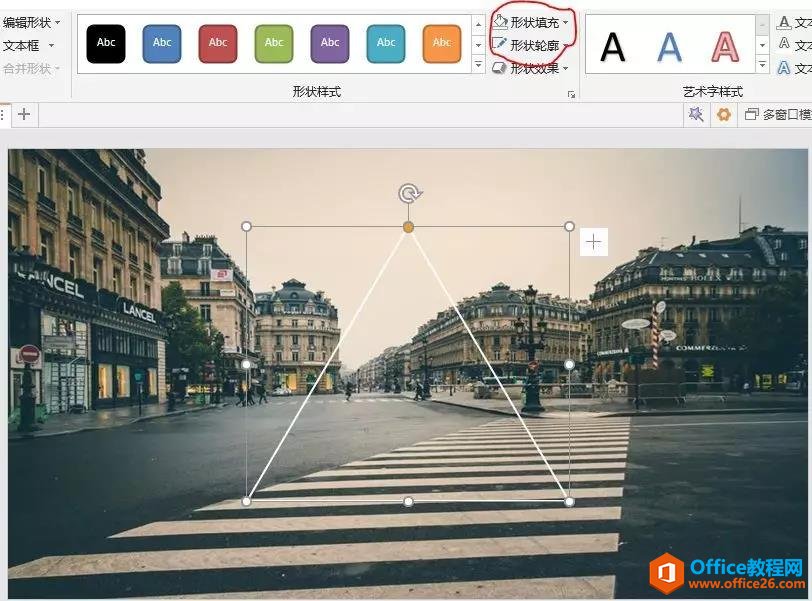Apply the black Abc shape style
Image resolution: width=812 pixels, height=601 pixels.
[x=106, y=43]
